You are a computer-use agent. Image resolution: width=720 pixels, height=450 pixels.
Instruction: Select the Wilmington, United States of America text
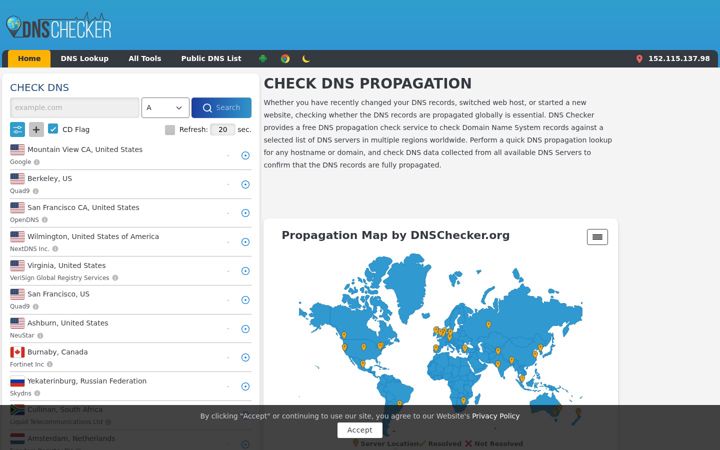point(93,236)
